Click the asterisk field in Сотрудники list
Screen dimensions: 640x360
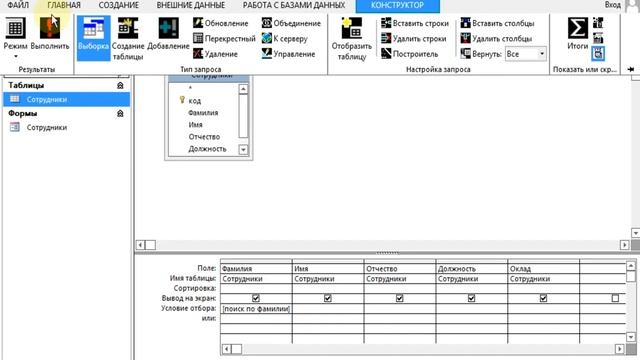tap(190, 88)
